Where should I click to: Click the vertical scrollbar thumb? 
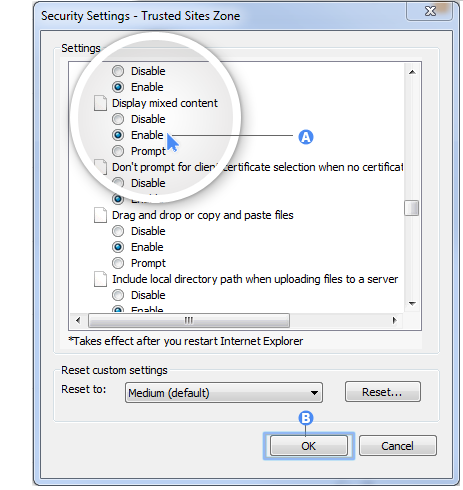pyautogui.click(x=412, y=208)
